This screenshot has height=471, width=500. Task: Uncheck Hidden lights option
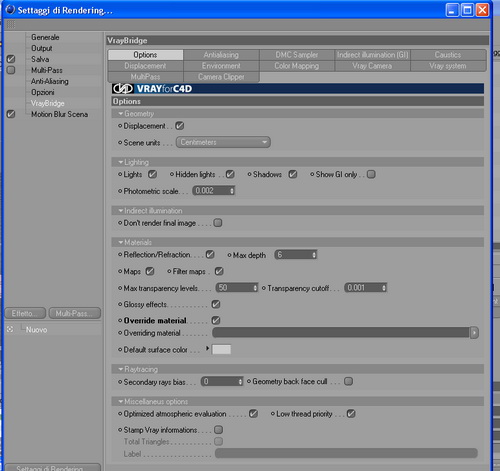click(x=230, y=174)
